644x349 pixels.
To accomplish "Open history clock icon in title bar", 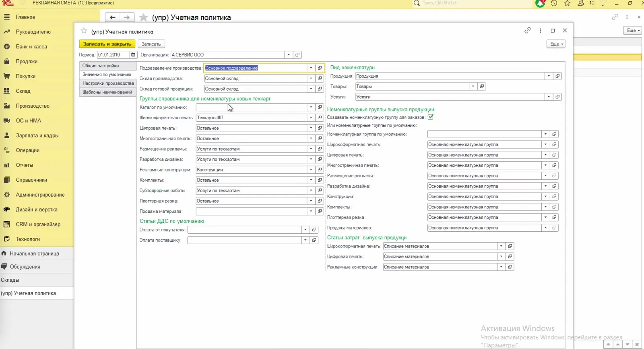I will coord(554,3).
